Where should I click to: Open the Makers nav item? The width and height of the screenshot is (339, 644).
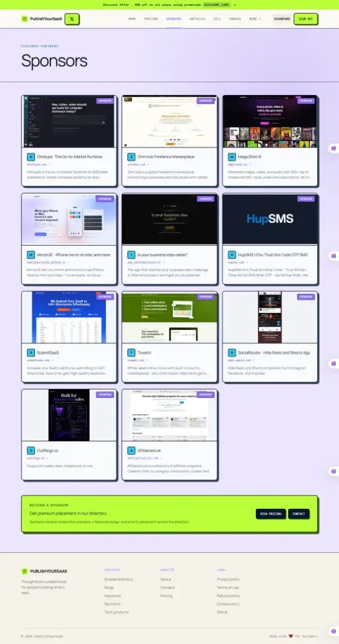pos(235,19)
